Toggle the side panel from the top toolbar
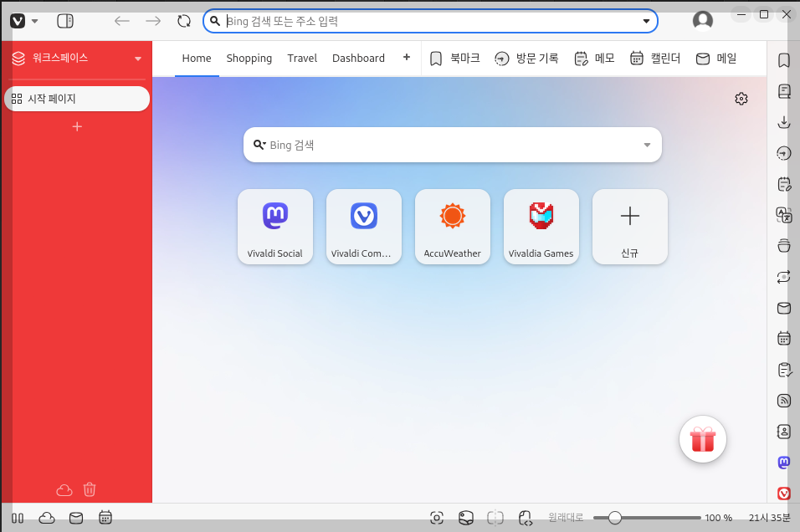 pyautogui.click(x=65, y=21)
